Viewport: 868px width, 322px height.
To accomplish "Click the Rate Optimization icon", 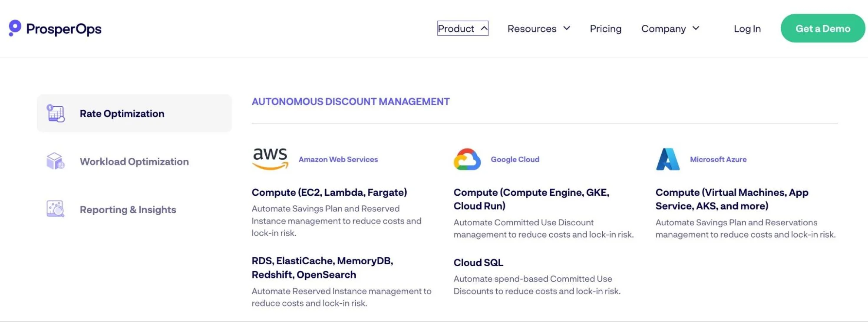I will [56, 113].
